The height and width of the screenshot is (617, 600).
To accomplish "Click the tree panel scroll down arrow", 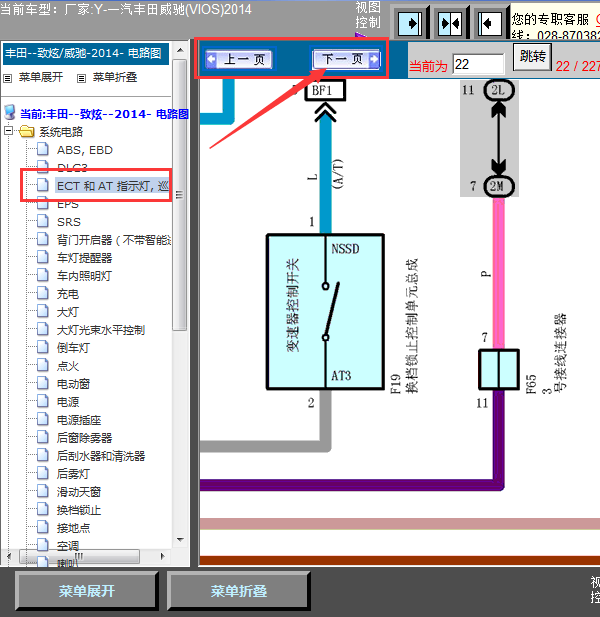I will pos(180,539).
